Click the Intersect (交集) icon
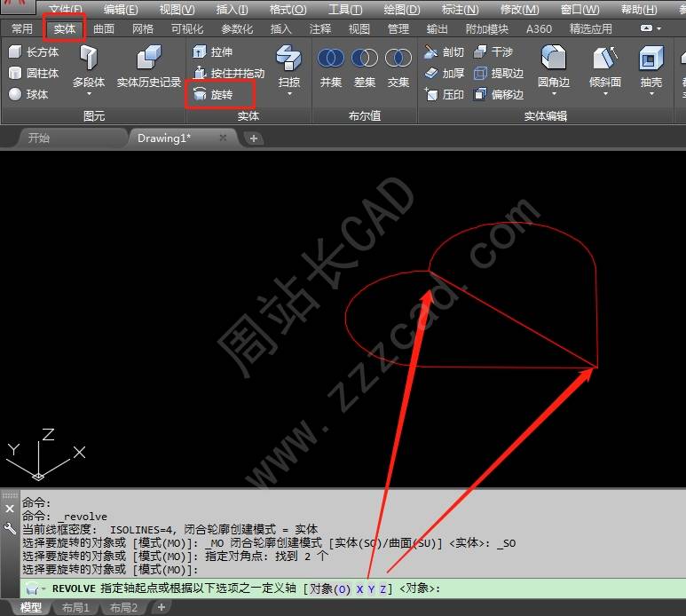The image size is (686, 616). (398, 59)
